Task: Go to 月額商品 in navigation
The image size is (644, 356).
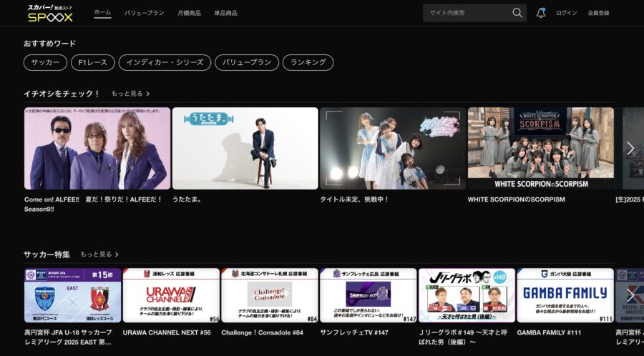Action: (x=189, y=13)
